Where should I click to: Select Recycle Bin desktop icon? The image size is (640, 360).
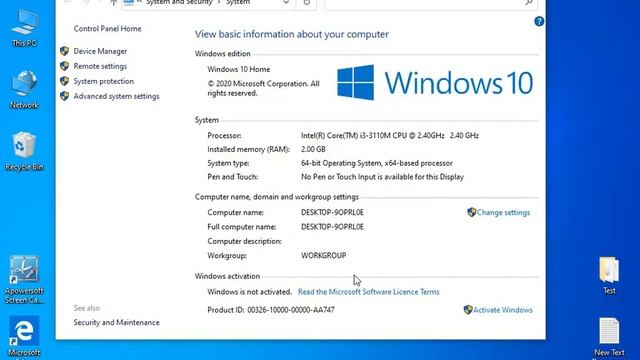tap(24, 151)
